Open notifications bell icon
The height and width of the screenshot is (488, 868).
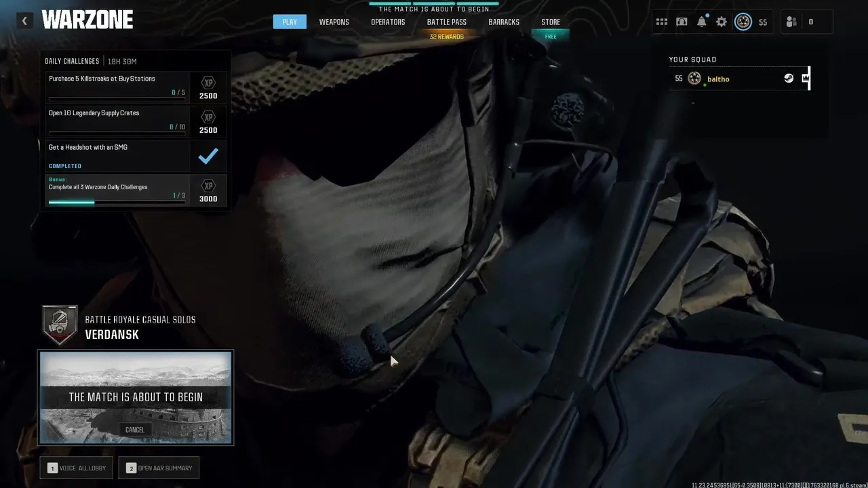pyautogui.click(x=702, y=22)
